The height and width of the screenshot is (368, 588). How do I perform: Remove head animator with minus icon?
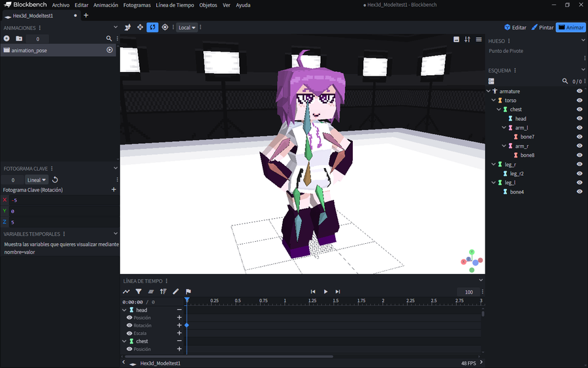[x=179, y=310]
